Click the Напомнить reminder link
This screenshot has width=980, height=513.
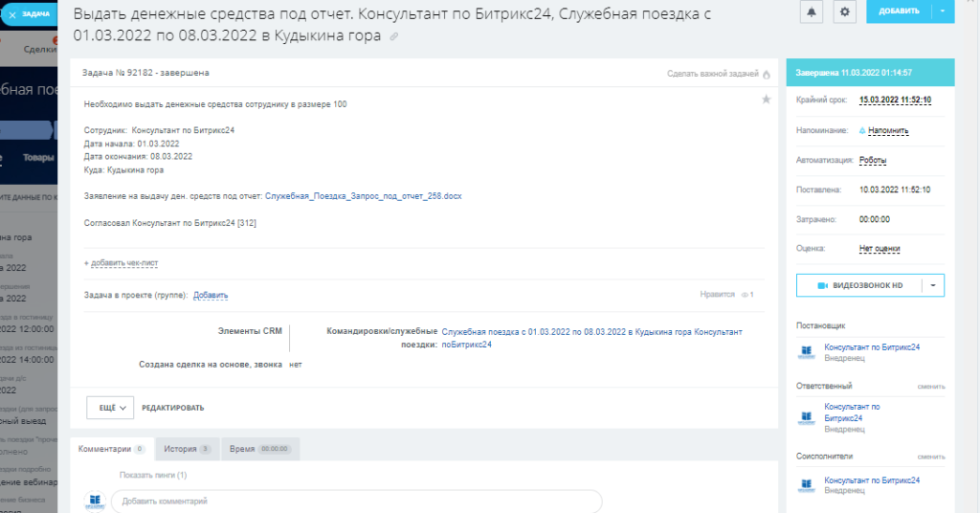(888, 130)
